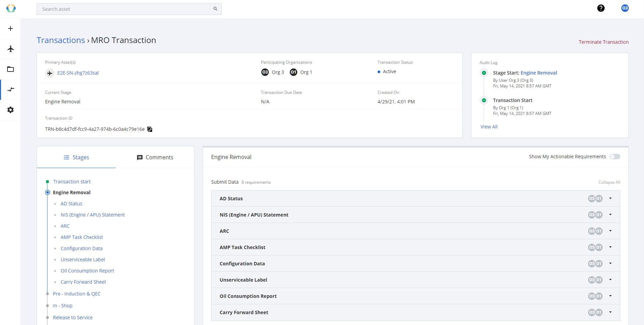
Task: Copy the Transaction ID with copy icon
Action: 150,129
